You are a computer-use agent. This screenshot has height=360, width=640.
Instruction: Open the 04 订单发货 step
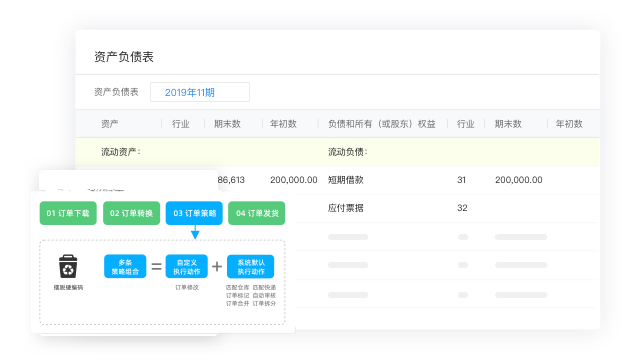coord(257,213)
